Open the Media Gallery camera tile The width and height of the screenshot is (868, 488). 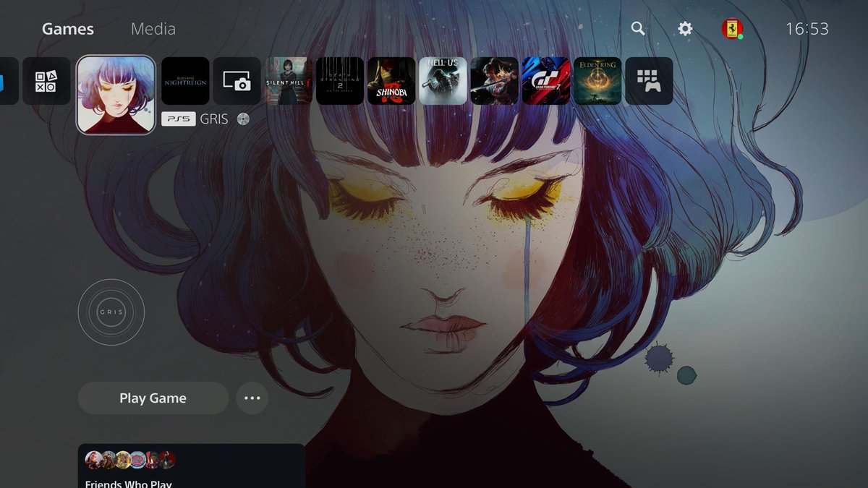[x=237, y=81]
